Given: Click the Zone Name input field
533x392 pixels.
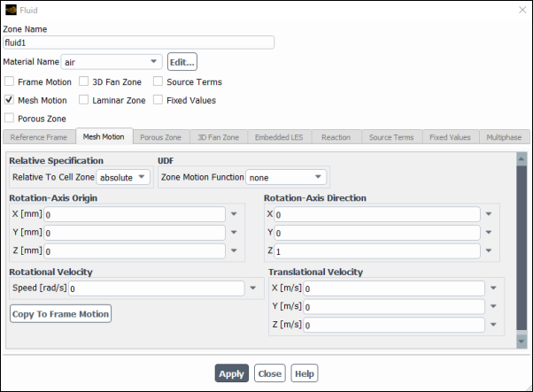Looking at the screenshot, I should point(138,42).
